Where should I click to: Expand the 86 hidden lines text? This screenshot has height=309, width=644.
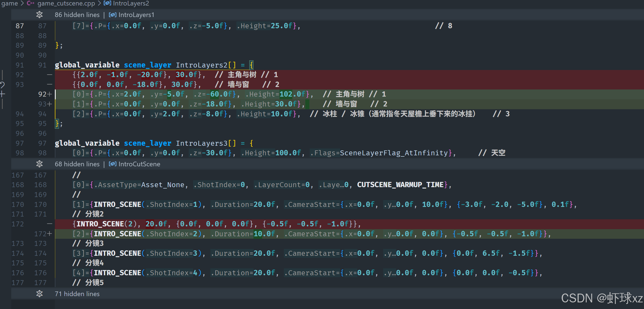[77, 15]
